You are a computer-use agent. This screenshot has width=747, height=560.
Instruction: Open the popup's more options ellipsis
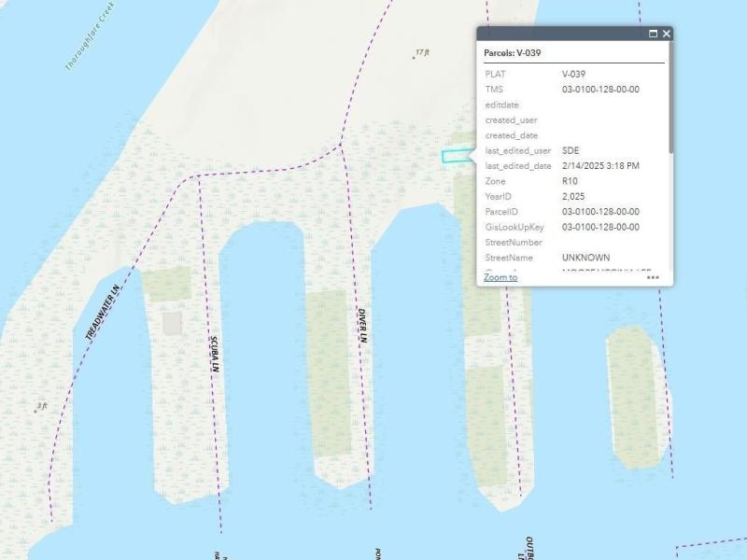point(653,277)
